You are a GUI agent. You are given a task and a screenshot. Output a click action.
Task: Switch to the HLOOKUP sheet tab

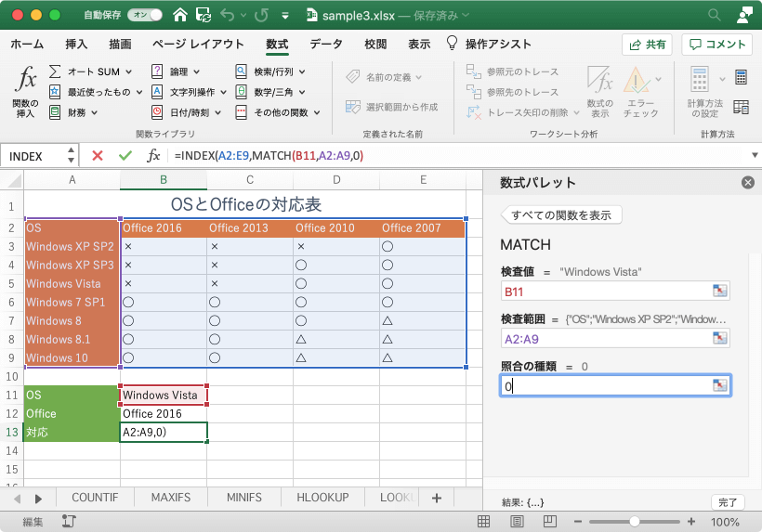(322, 498)
